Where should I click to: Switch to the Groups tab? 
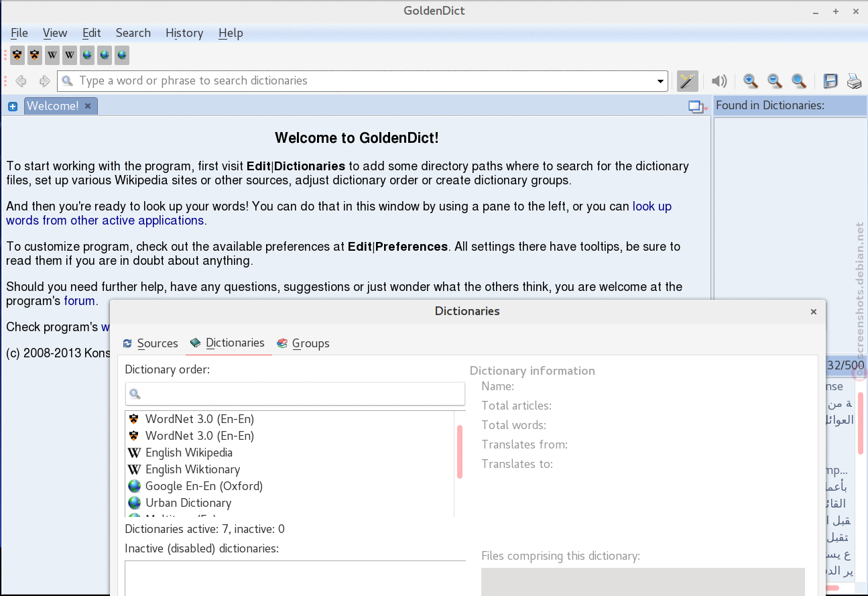point(303,343)
